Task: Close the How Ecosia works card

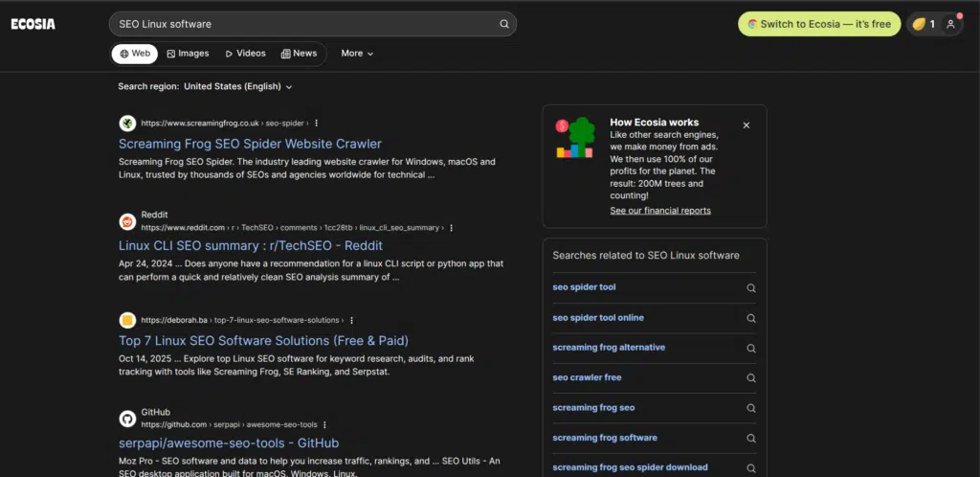Action: coord(746,125)
